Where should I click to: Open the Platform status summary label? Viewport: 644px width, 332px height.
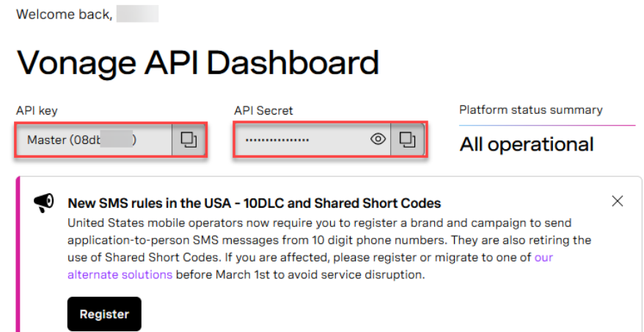pyautogui.click(x=530, y=110)
